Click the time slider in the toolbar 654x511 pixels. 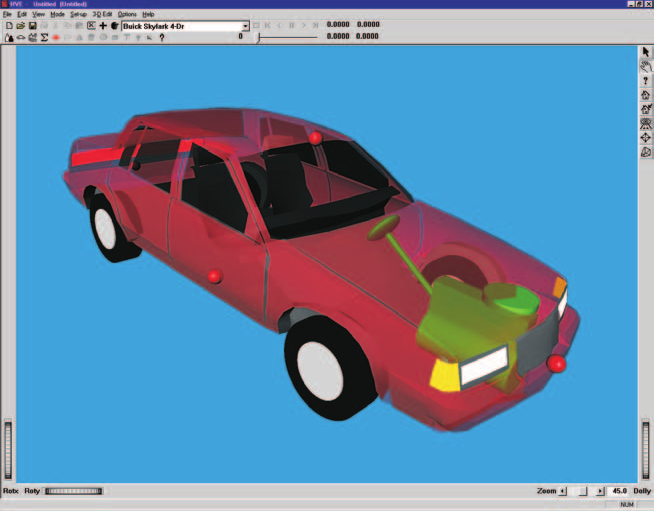coord(287,38)
